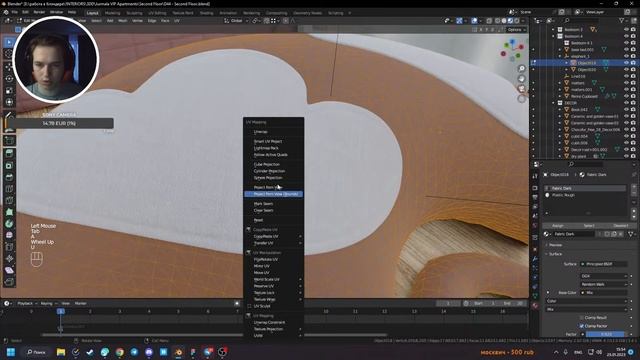
Task: Click the camera view gizmo icon
Action: pos(522,89)
